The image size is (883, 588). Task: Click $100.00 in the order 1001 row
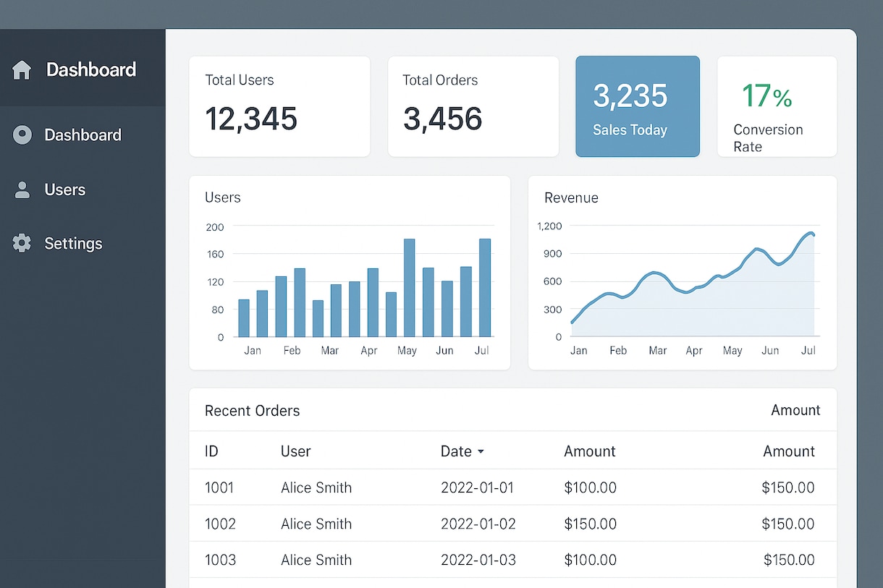point(590,487)
